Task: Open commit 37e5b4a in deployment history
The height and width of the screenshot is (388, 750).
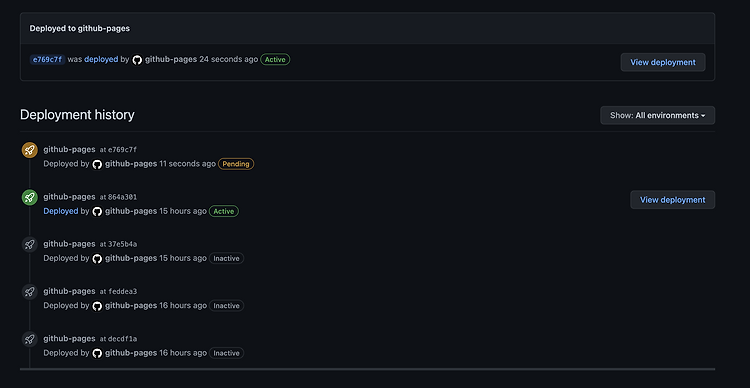Action: pos(122,244)
